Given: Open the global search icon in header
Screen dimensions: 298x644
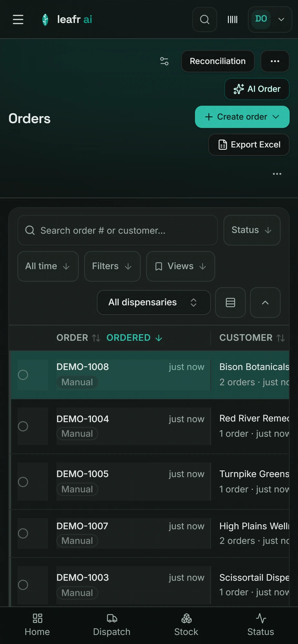Looking at the screenshot, I should coord(204,19).
